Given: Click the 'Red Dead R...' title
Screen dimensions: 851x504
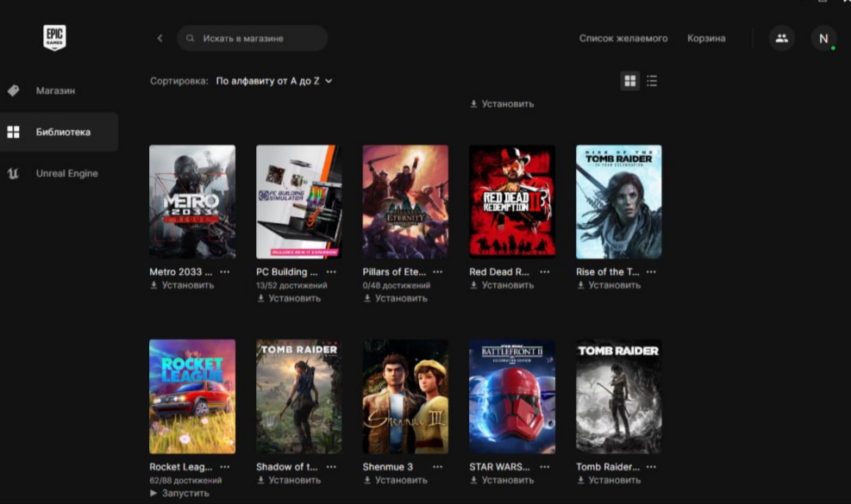Looking at the screenshot, I should pyautogui.click(x=499, y=271).
